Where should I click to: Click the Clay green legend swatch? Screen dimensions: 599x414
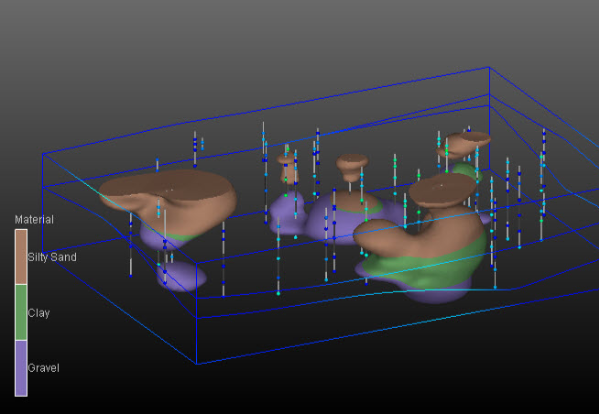21,312
